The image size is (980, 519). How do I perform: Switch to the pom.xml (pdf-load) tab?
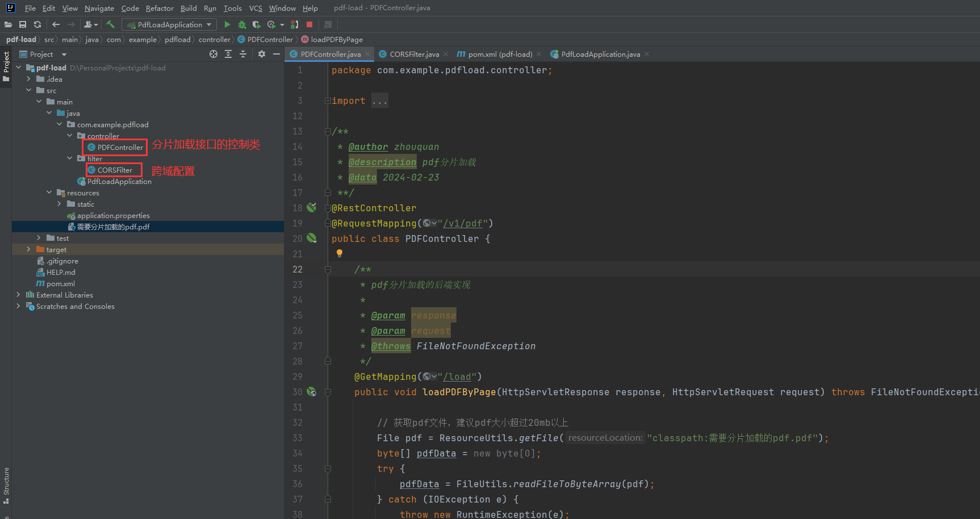tap(500, 54)
